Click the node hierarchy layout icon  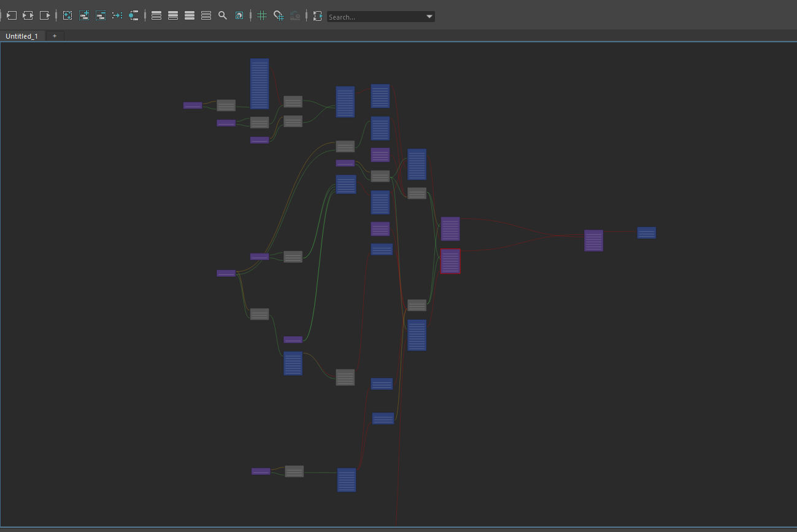tap(134, 15)
